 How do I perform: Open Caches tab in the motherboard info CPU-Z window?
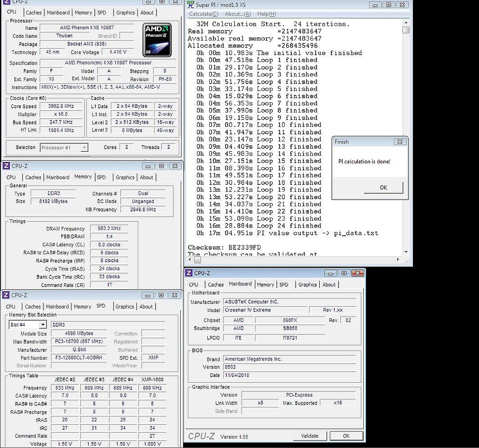coord(216,285)
